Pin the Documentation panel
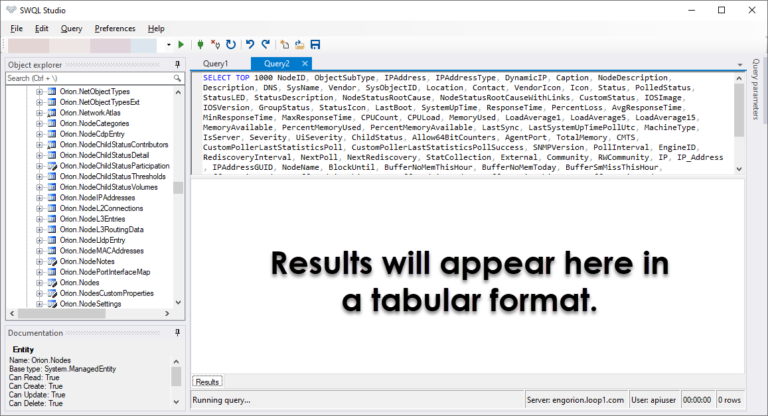The width and height of the screenshot is (768, 416). pyautogui.click(x=177, y=333)
